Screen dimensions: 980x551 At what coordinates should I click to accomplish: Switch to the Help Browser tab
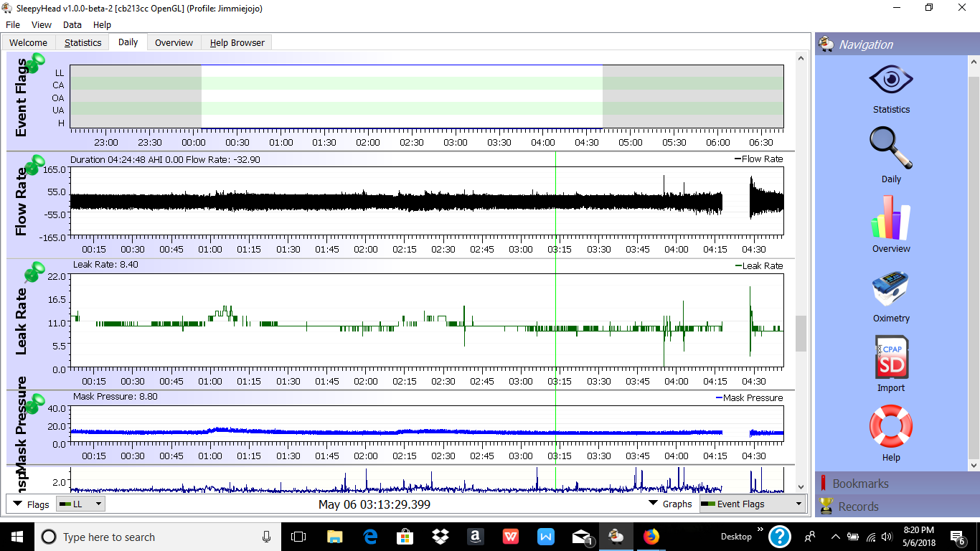pyautogui.click(x=237, y=42)
